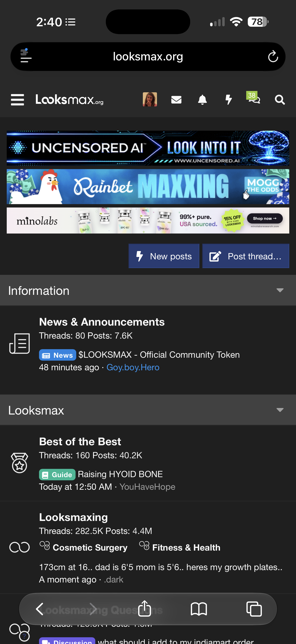Open the YouHaveHope user profile
Viewport: 296px width, 644px height.
click(147, 487)
